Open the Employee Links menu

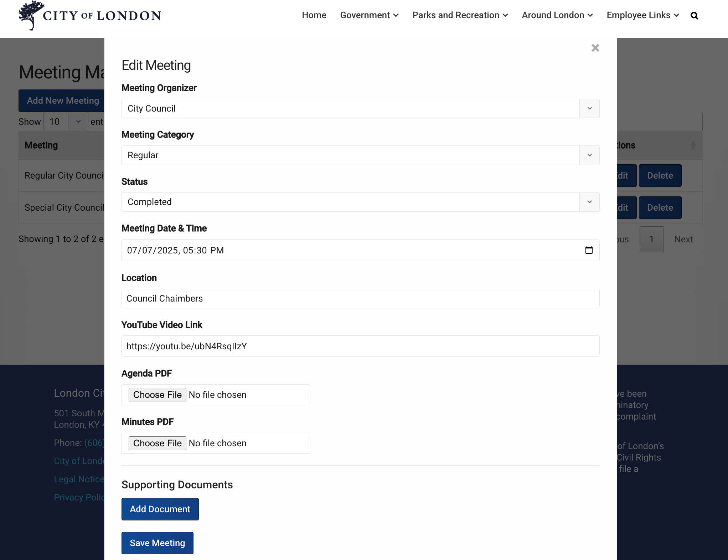tap(642, 15)
